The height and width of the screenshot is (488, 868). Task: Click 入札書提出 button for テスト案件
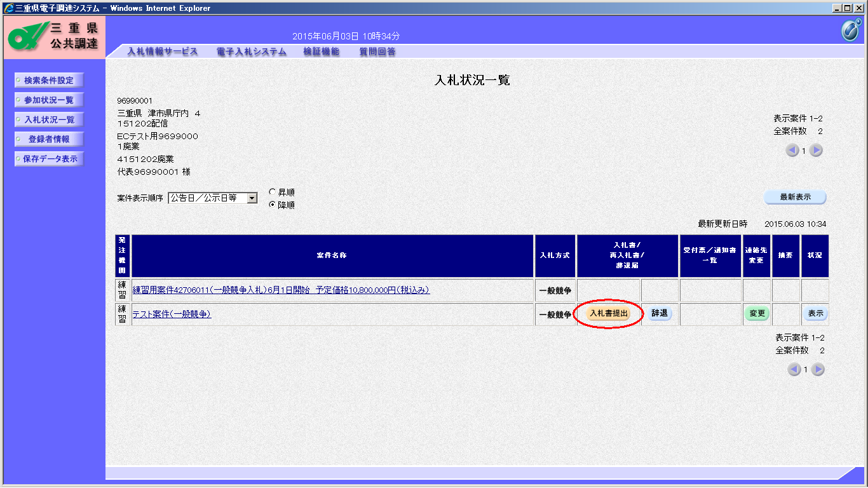pyautogui.click(x=609, y=313)
